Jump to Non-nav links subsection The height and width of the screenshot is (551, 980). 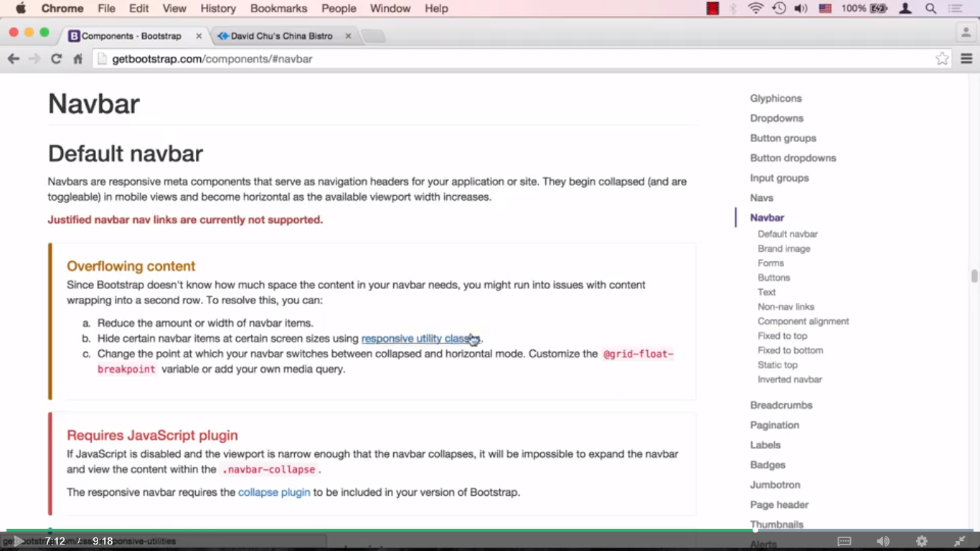pyautogui.click(x=786, y=307)
